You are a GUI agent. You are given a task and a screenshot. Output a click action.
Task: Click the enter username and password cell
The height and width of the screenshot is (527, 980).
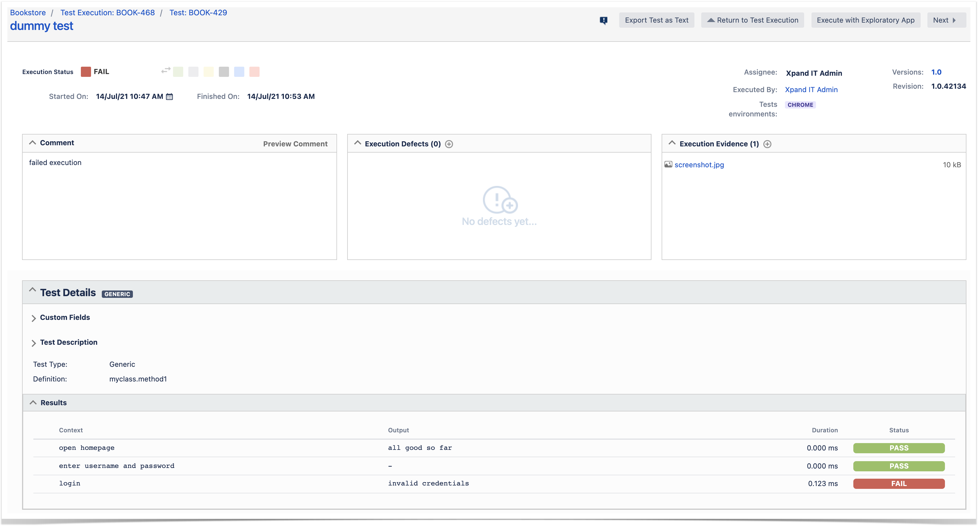116,466
